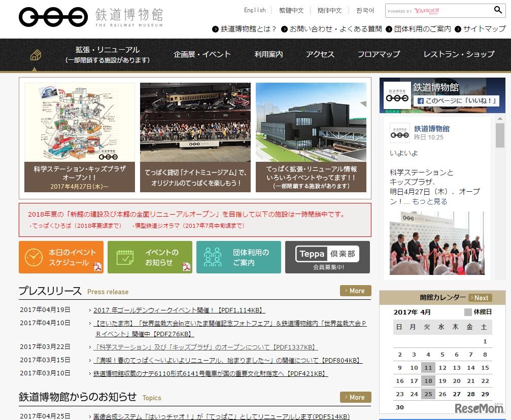Click the Yahoo search input field
The width and height of the screenshot is (511, 420).
pos(437,11)
